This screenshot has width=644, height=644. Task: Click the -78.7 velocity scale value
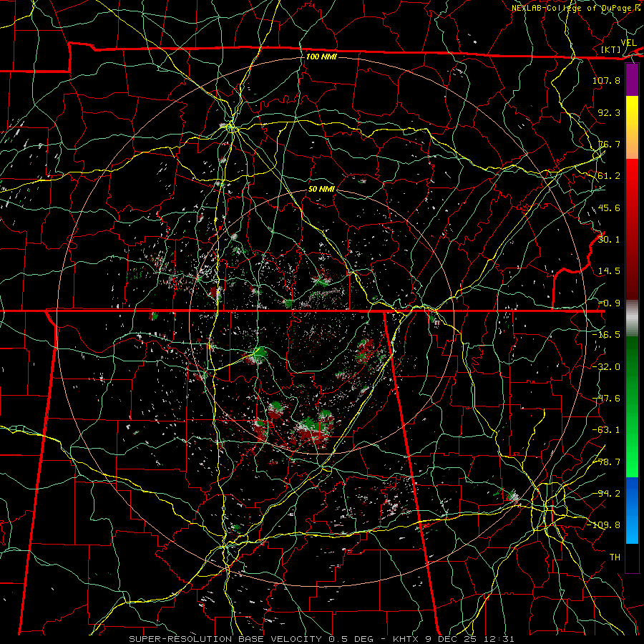click(x=606, y=462)
